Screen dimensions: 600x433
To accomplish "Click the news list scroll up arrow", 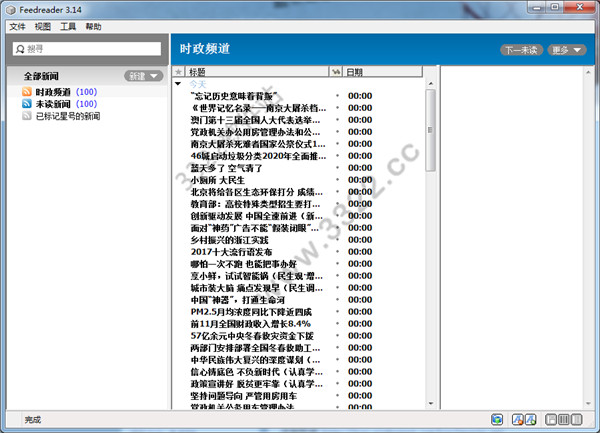I will (431, 83).
